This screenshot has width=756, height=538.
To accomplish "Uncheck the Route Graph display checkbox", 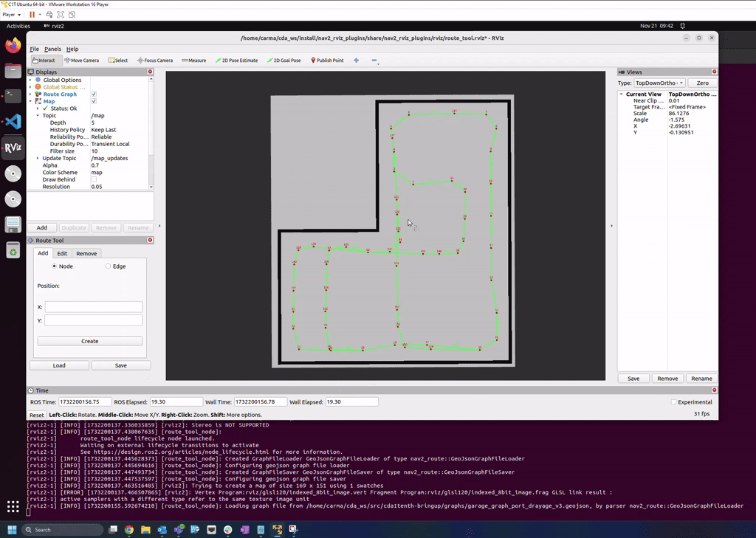I will 94,94.
